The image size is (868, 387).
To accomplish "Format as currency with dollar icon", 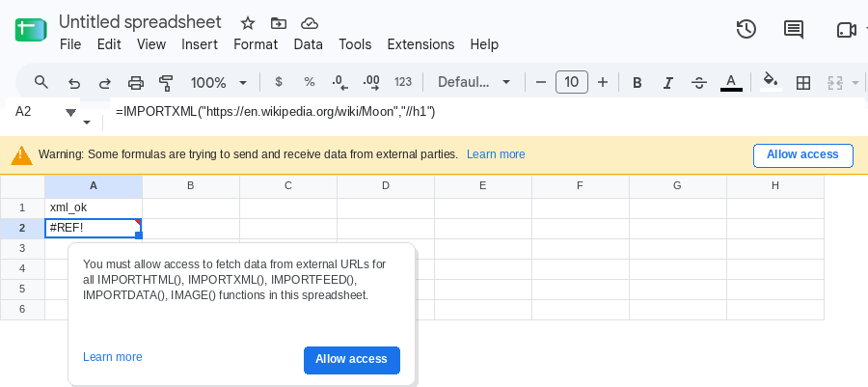I will coord(279,82).
